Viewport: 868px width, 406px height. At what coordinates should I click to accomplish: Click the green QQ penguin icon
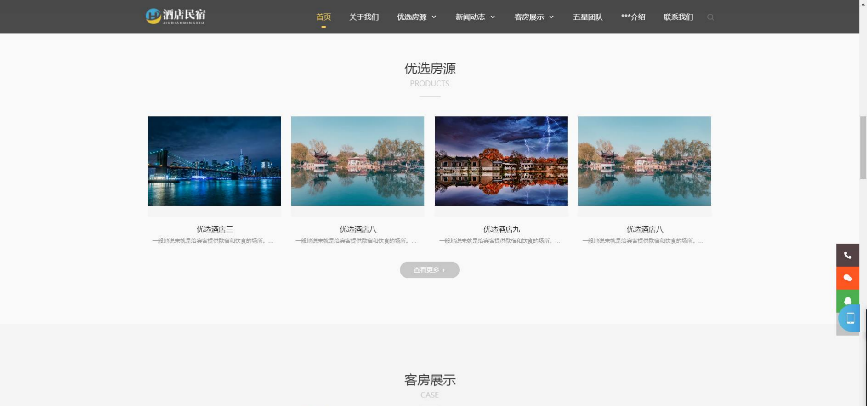click(847, 300)
